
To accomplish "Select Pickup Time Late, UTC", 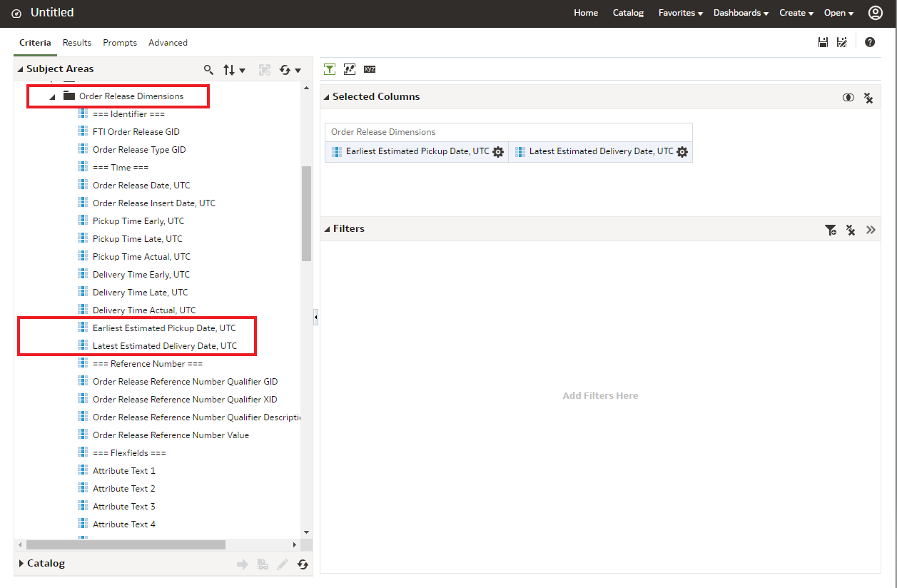I will tap(138, 239).
